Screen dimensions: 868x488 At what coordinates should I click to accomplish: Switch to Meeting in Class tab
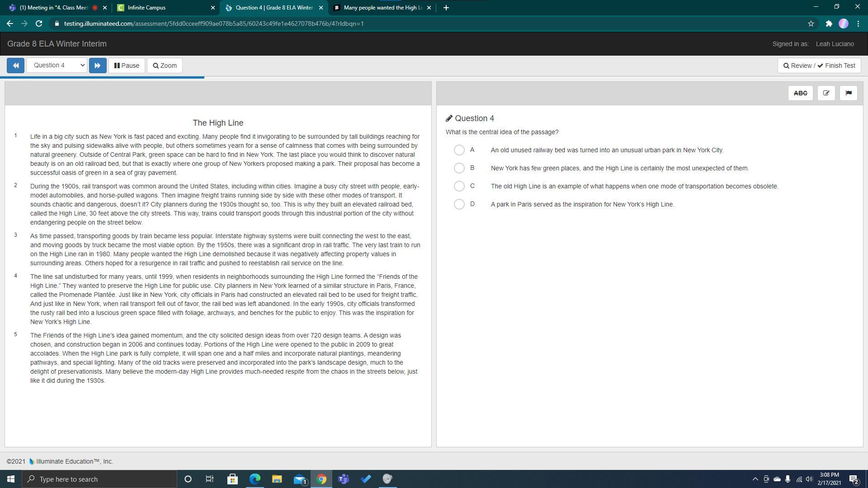tap(54, 8)
